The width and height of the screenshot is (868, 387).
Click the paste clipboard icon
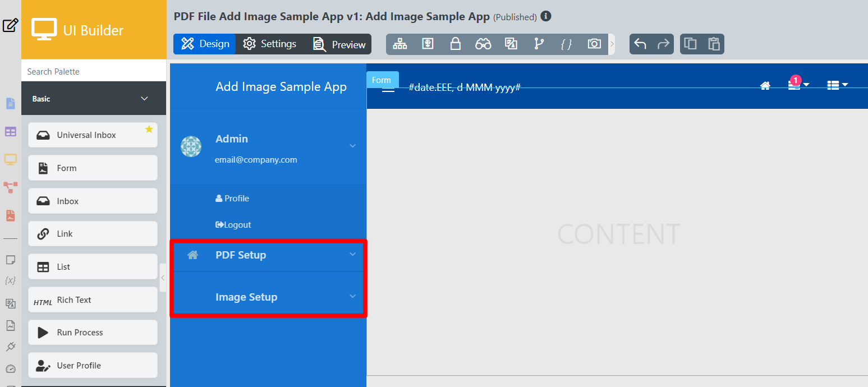[714, 44]
